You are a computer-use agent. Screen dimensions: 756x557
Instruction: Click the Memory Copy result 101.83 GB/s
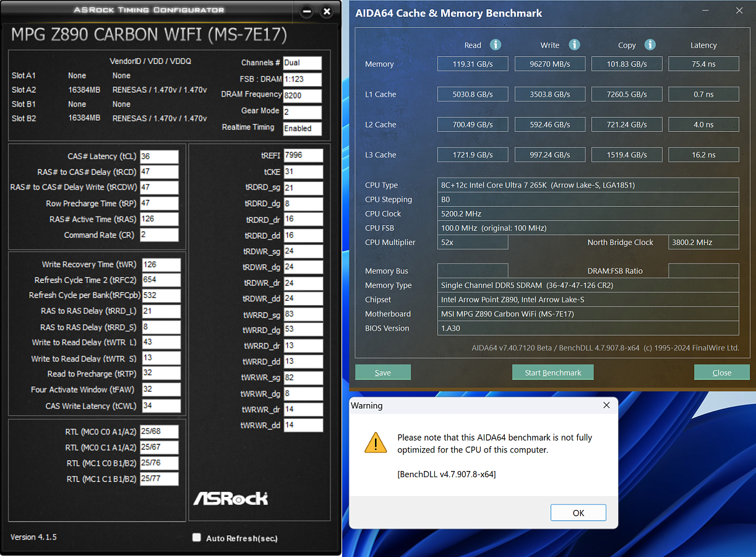tap(627, 64)
